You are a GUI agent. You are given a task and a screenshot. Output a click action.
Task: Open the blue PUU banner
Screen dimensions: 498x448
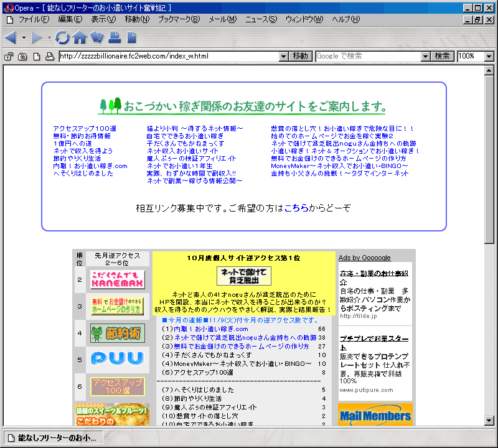coord(118,358)
